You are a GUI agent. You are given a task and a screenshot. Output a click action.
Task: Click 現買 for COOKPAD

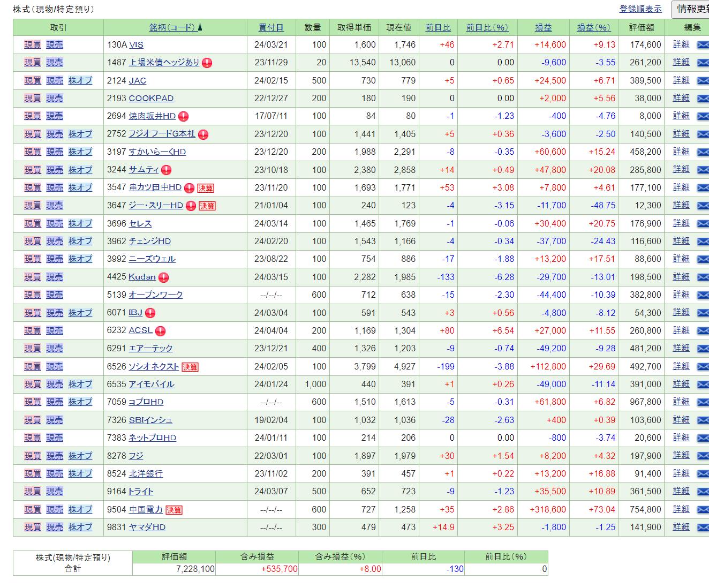click(x=33, y=99)
